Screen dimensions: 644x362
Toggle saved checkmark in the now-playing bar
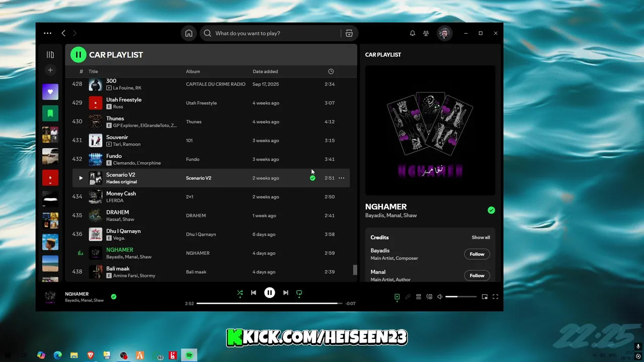[x=114, y=297]
